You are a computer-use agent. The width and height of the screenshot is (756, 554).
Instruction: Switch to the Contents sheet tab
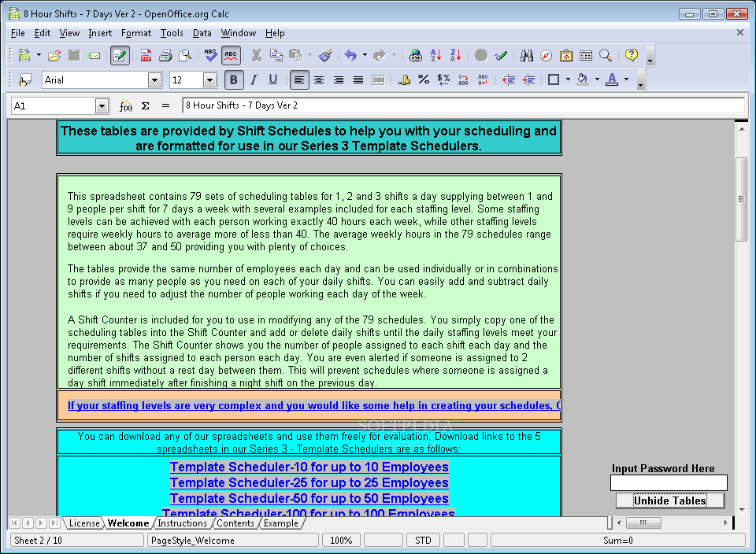[x=235, y=523]
